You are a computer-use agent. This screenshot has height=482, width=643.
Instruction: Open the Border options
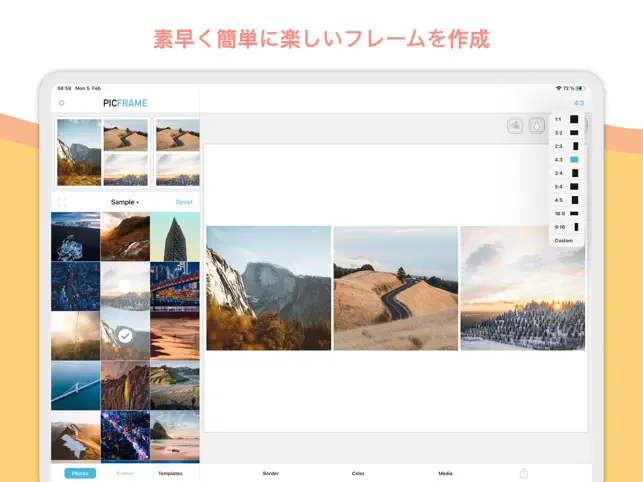271,473
